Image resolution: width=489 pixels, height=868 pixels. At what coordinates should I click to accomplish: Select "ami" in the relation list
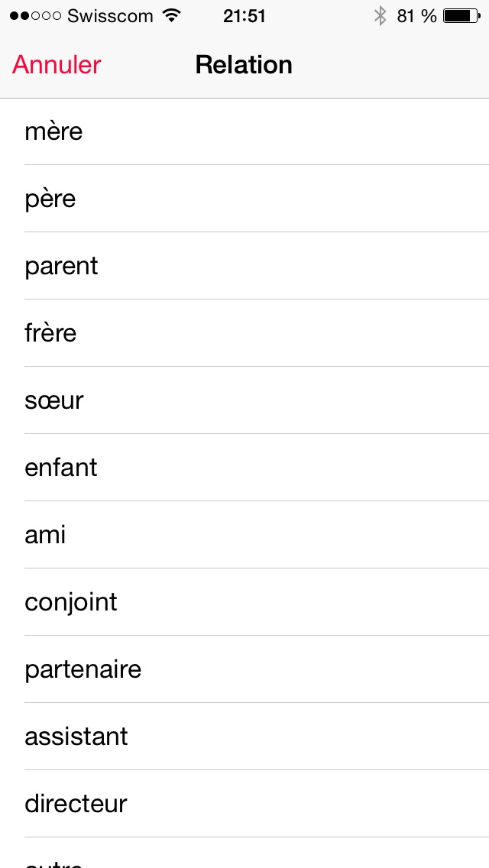(x=244, y=535)
